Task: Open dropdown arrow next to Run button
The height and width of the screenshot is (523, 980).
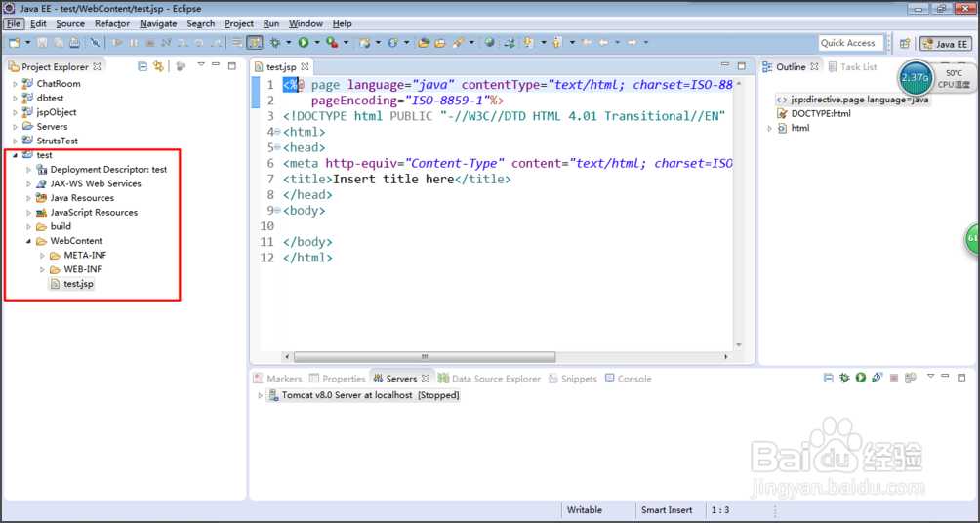Action: 317,43
